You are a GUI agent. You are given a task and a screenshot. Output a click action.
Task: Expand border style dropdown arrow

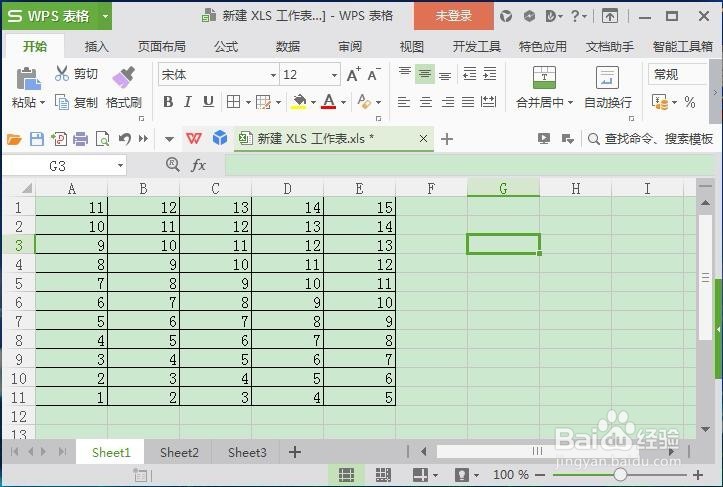point(248,102)
